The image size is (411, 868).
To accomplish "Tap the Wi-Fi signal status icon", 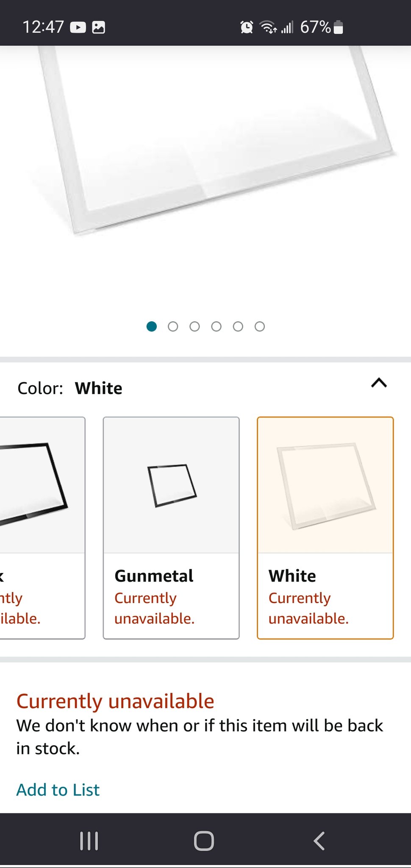I will [268, 27].
